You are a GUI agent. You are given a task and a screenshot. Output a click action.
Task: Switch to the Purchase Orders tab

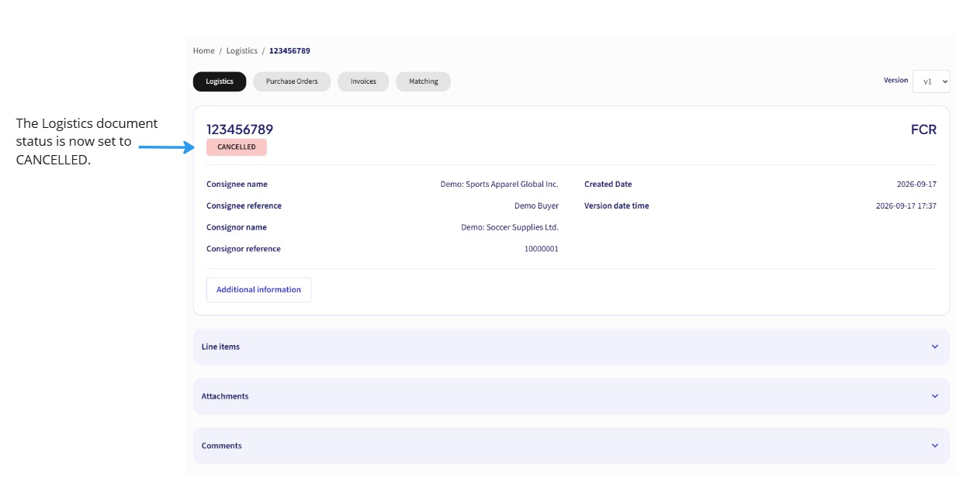click(292, 81)
